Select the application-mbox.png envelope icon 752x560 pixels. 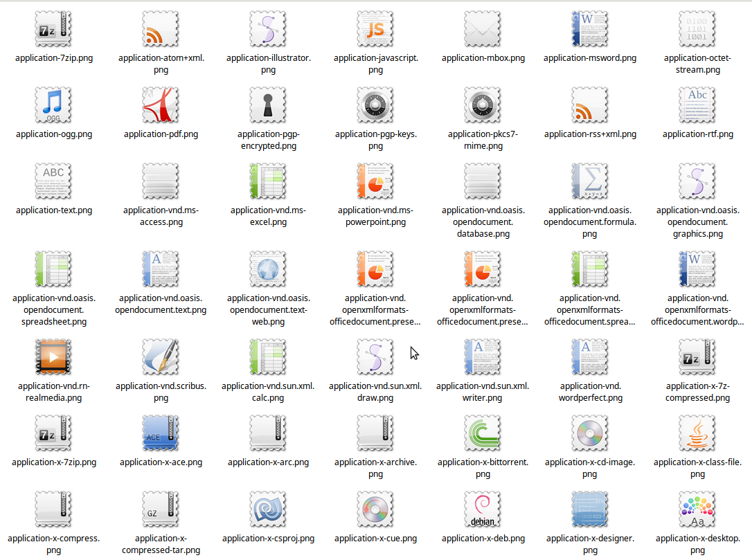pyautogui.click(x=483, y=29)
